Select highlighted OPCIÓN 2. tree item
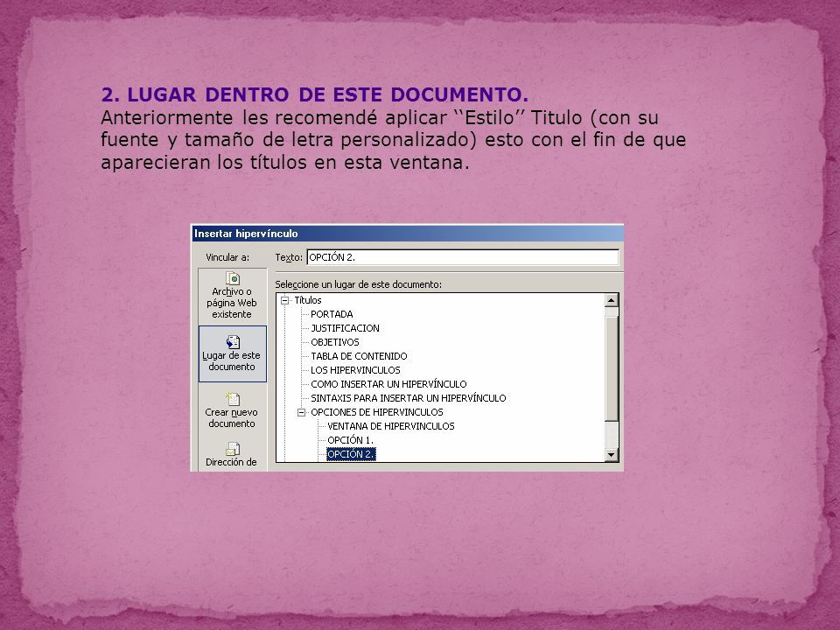This screenshot has width=840, height=630. point(351,454)
